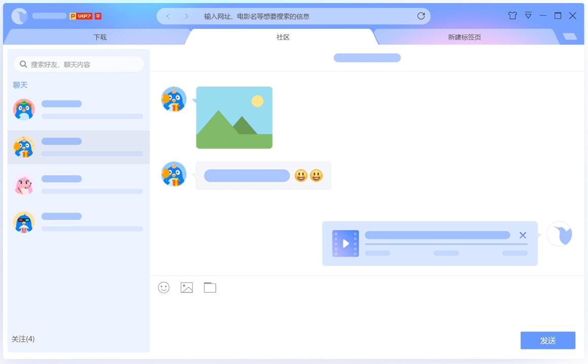Dismiss the shared video card with its X

523,234
